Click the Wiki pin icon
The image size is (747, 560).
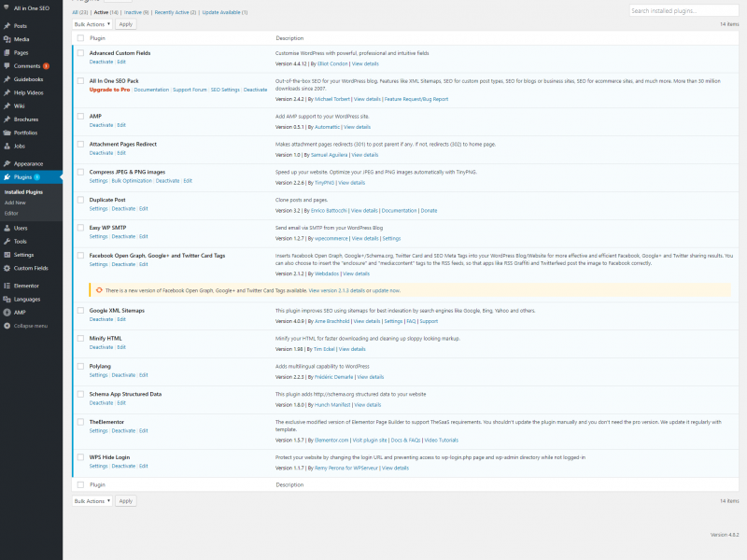pyautogui.click(x=7, y=105)
